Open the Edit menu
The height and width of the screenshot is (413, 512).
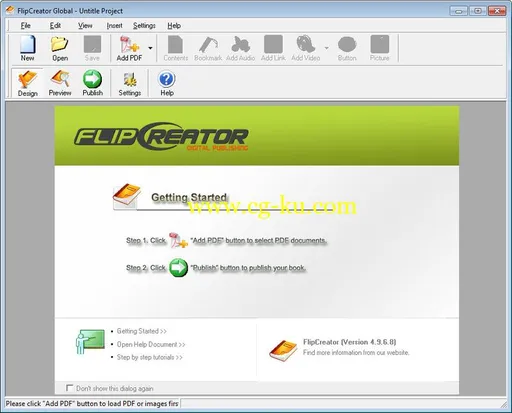coord(55,26)
